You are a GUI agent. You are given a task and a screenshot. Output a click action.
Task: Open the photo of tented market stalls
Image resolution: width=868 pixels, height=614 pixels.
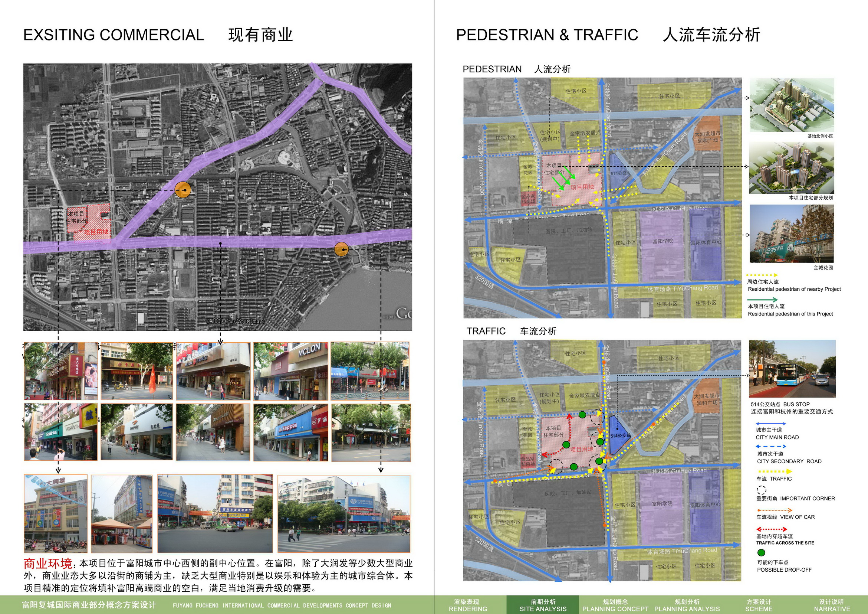(122, 514)
